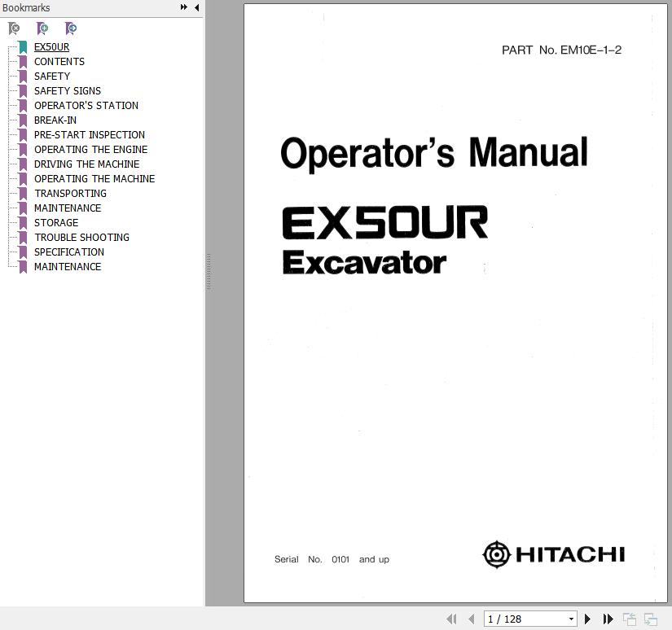Viewport: 672px width, 630px height.
Task: Click the next view icon
Action: pos(651,619)
